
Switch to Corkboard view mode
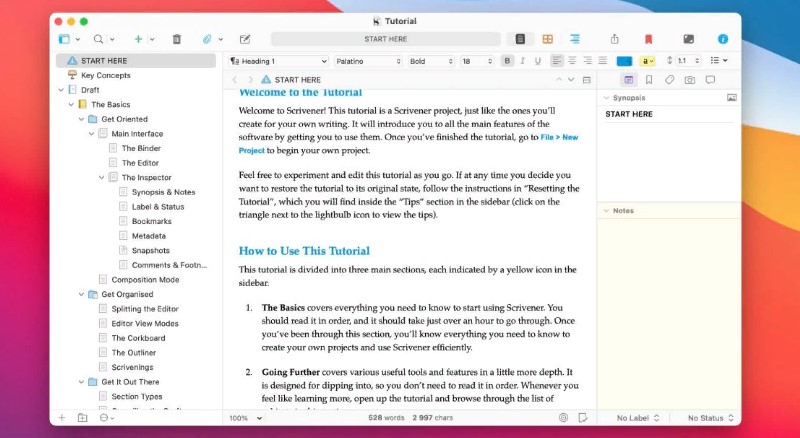tap(547, 39)
